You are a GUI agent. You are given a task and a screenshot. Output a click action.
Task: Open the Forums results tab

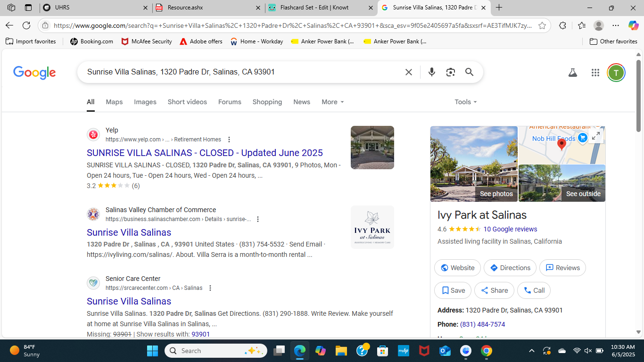coord(230,102)
